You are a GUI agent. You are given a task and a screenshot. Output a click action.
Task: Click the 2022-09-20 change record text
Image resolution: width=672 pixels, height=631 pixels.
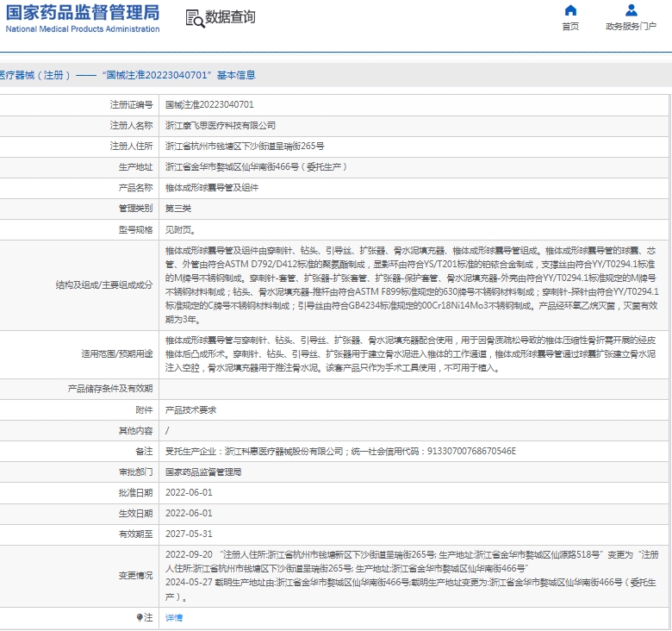click(412, 561)
